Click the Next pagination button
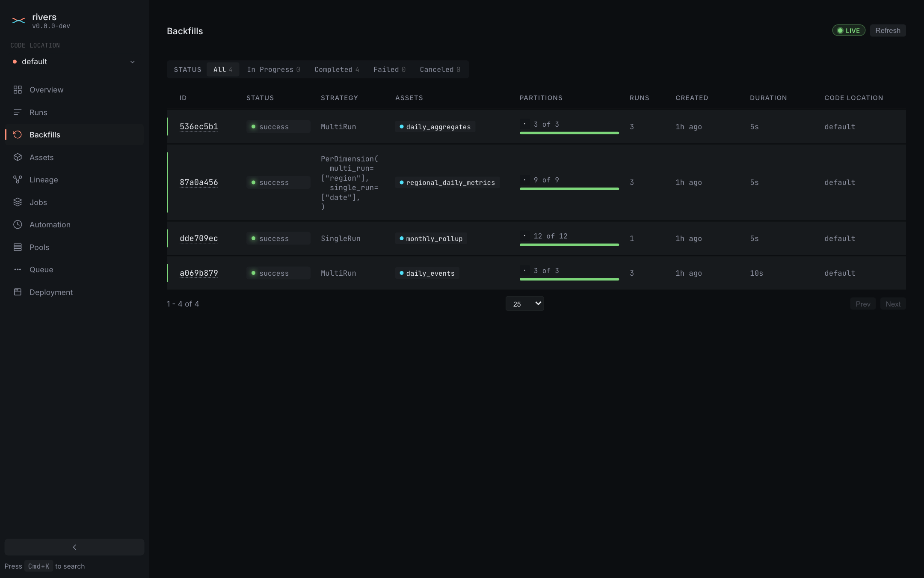The image size is (924, 578). [893, 304]
